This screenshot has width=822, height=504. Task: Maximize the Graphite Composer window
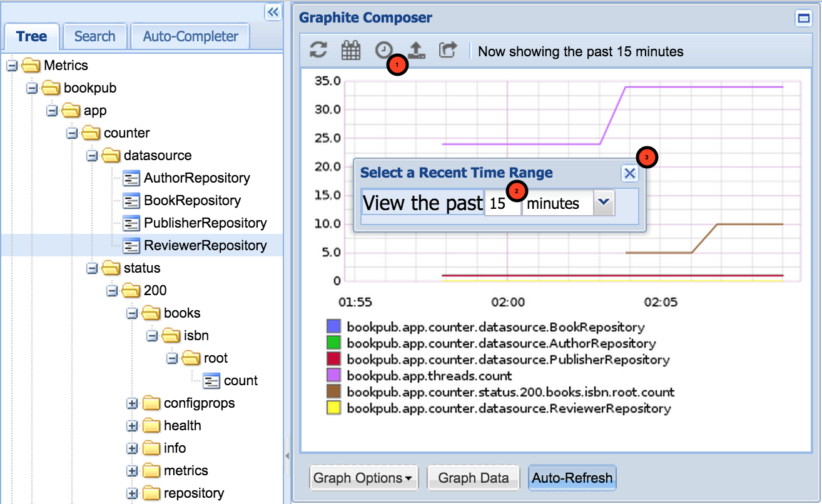(803, 19)
